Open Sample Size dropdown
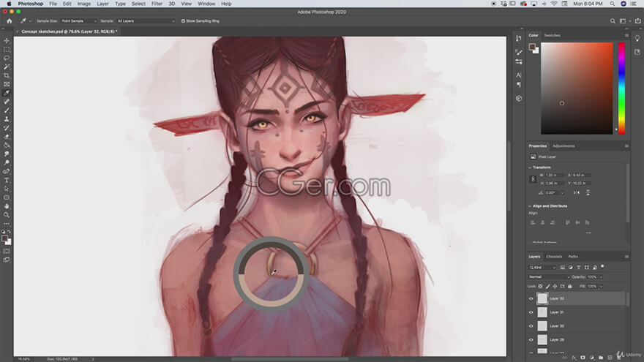 point(79,21)
